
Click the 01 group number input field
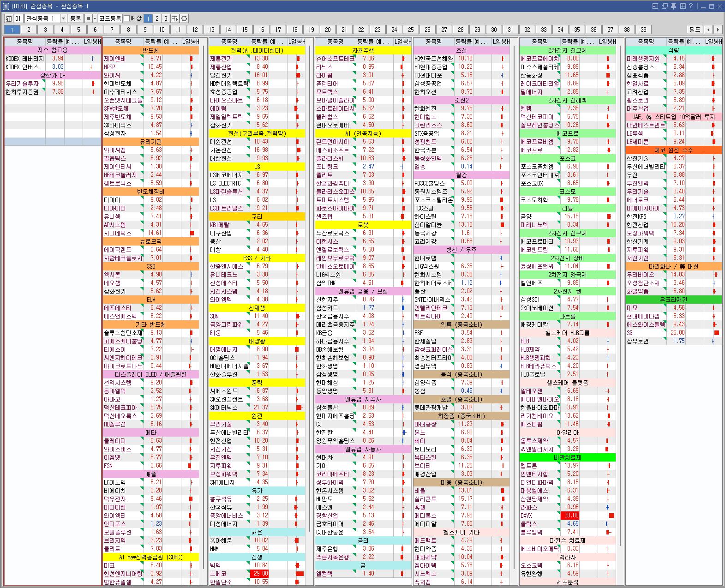[18, 18]
